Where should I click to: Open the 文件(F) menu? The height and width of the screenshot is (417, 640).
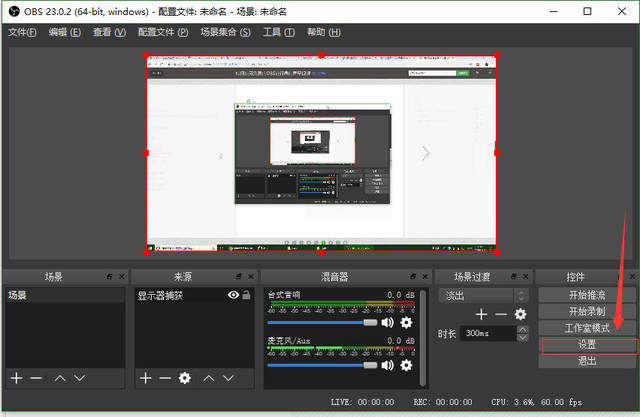tap(22, 32)
